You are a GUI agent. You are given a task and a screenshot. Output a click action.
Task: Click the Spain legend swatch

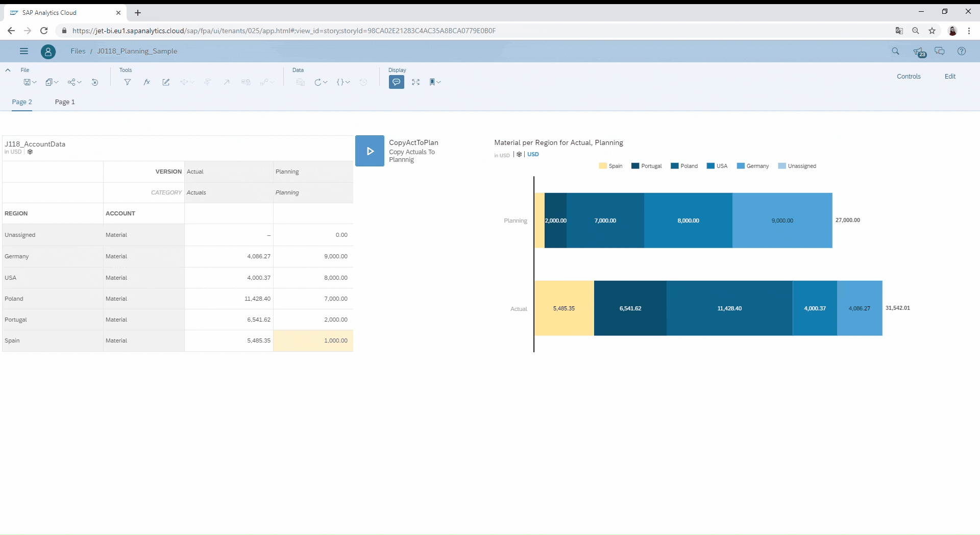click(603, 166)
